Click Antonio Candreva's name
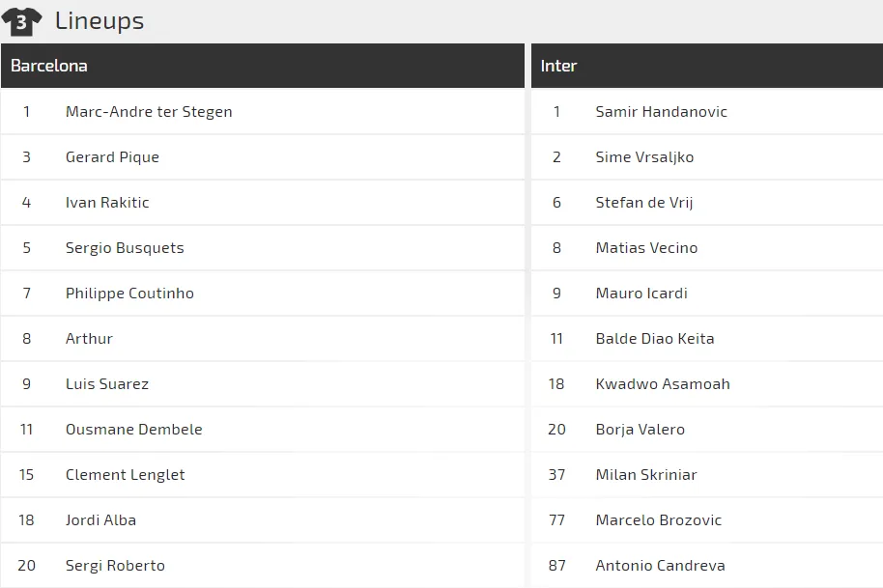The width and height of the screenshot is (883, 588). (x=660, y=565)
